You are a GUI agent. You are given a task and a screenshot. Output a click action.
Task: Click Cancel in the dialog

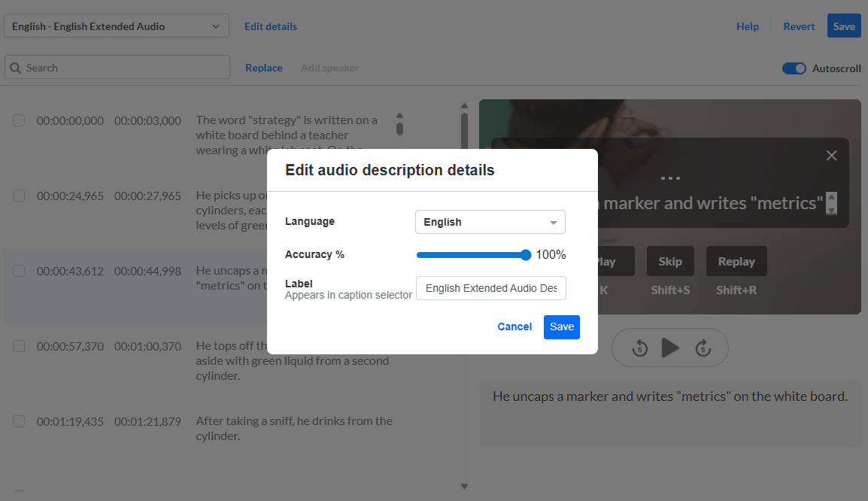point(514,326)
